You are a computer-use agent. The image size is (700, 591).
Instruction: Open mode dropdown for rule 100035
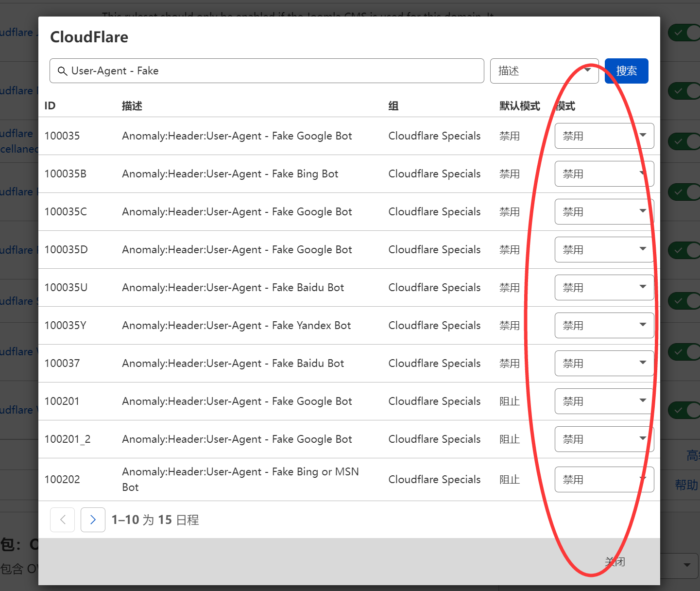[604, 136]
